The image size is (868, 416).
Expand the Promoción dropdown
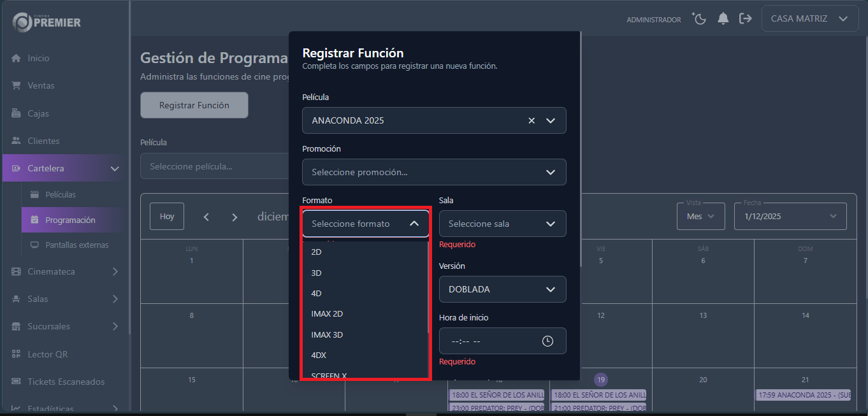(433, 172)
